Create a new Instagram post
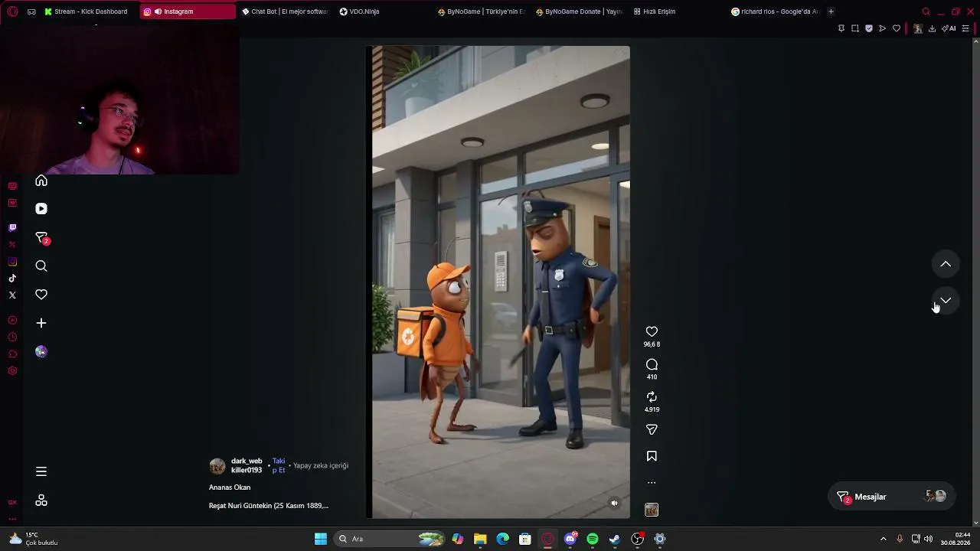 [41, 323]
